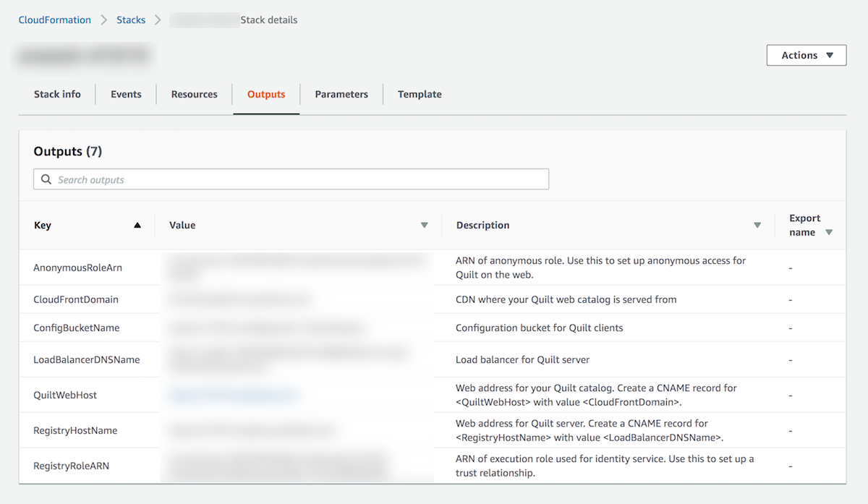Open the Parameters tab
Viewport: 868px width, 504px height.
point(341,94)
